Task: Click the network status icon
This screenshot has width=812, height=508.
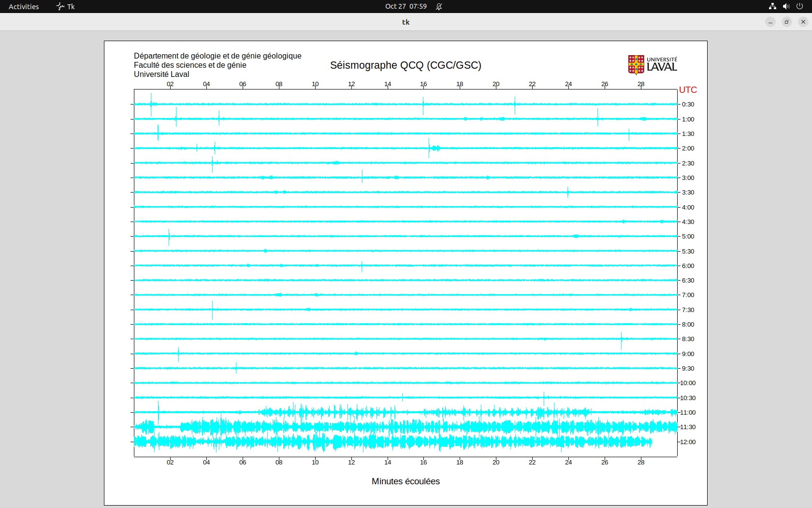Action: (772, 6)
